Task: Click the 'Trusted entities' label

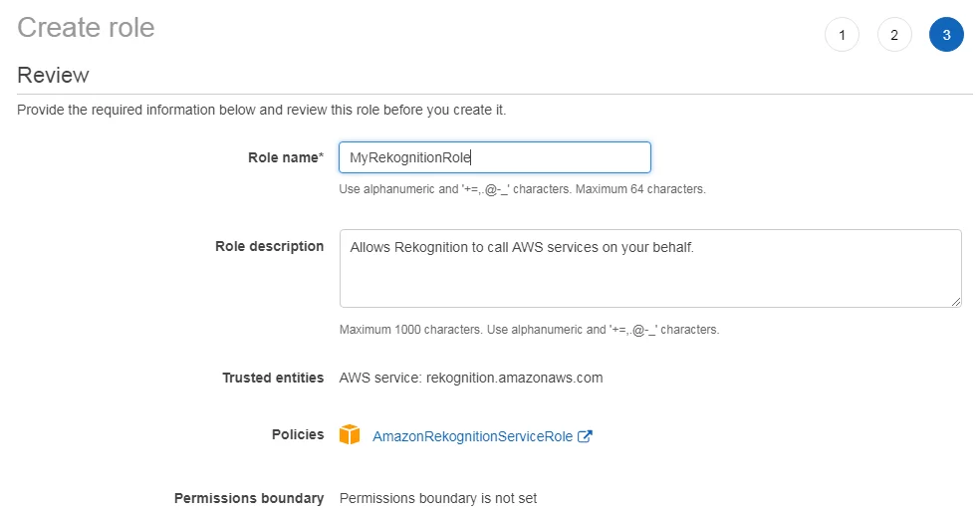Action: (273, 378)
